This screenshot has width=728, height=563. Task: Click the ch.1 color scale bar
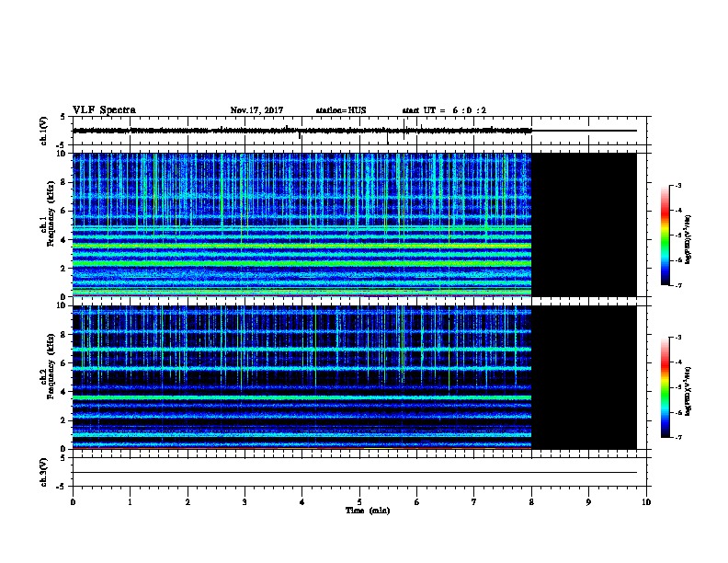point(665,236)
